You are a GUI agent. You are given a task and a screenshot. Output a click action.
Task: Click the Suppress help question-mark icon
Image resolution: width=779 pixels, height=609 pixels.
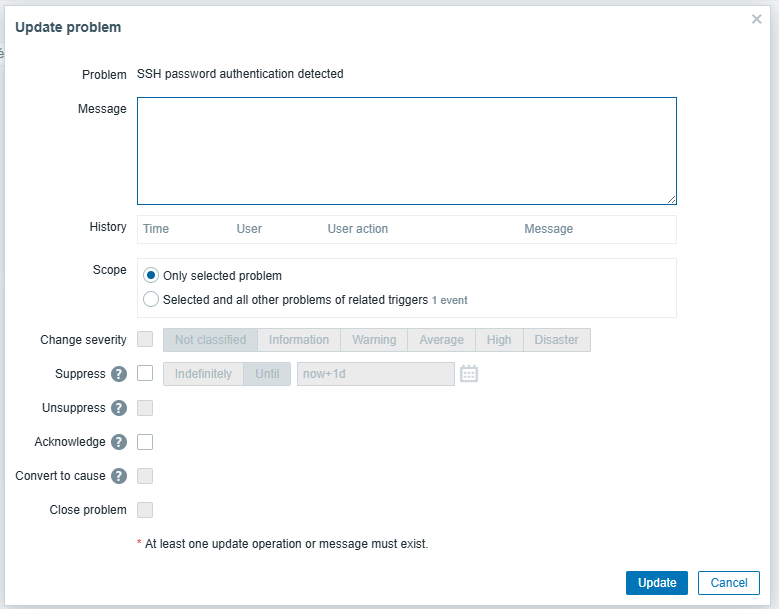[x=119, y=374]
